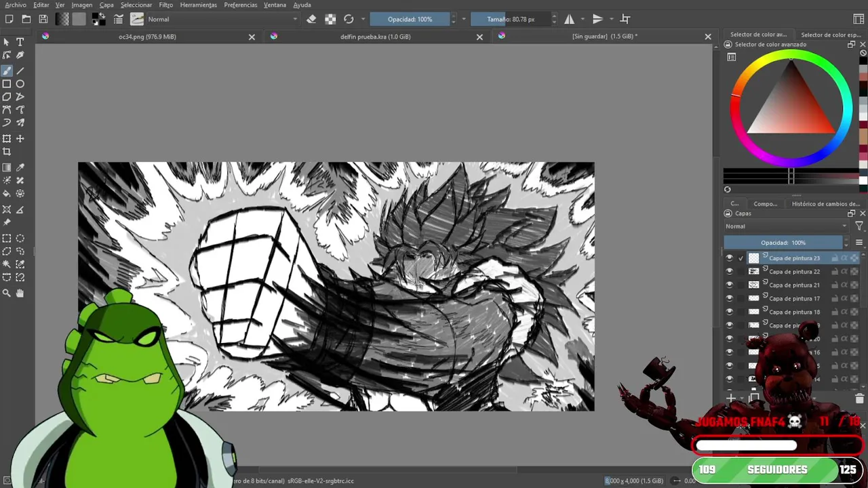This screenshot has width=868, height=488.
Task: Open the Preferencias menu
Action: (241, 5)
